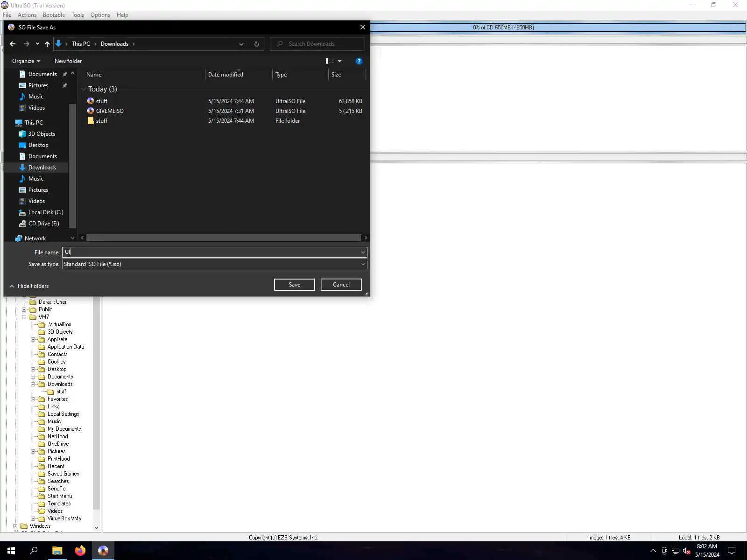The height and width of the screenshot is (560, 747).
Task: Open File name history dropdown
Action: pyautogui.click(x=363, y=252)
